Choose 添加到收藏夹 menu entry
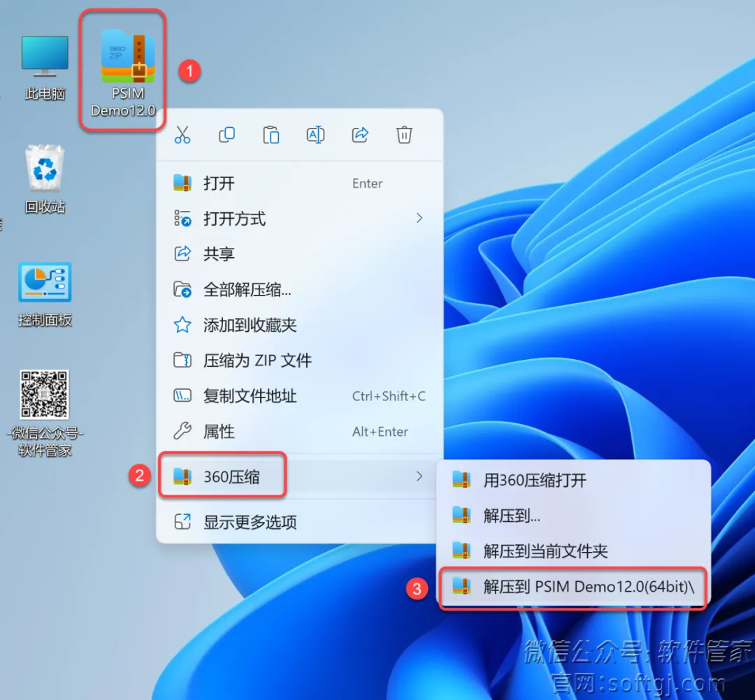This screenshot has height=700, width=755. [299, 326]
